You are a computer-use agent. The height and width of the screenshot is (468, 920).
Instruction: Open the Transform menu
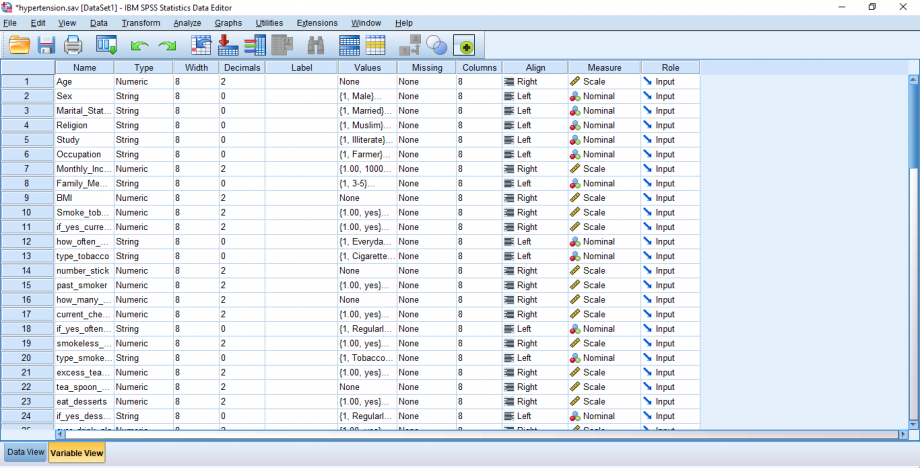click(x=140, y=22)
